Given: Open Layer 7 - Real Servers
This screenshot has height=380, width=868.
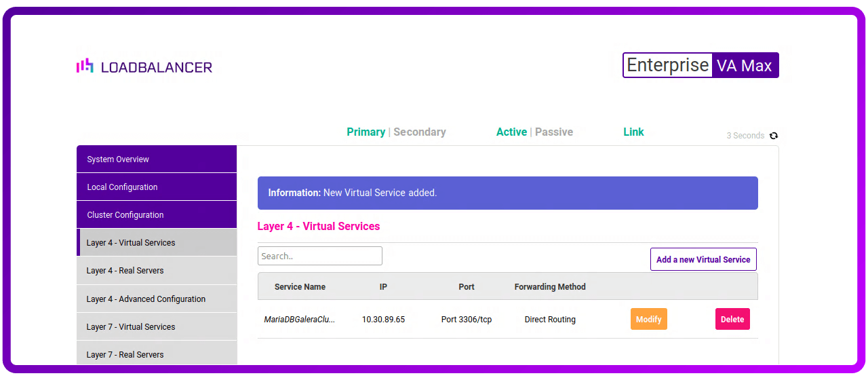Looking at the screenshot, I should (157, 354).
